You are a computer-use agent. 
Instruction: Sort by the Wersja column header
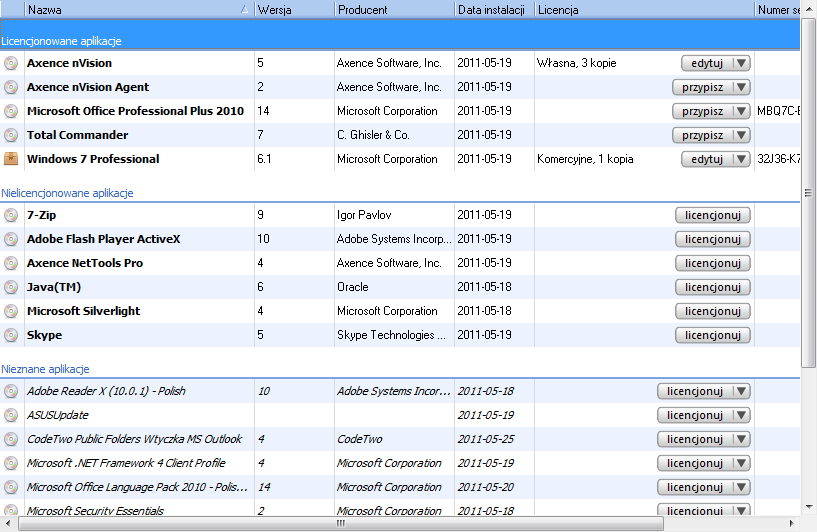[x=294, y=9]
